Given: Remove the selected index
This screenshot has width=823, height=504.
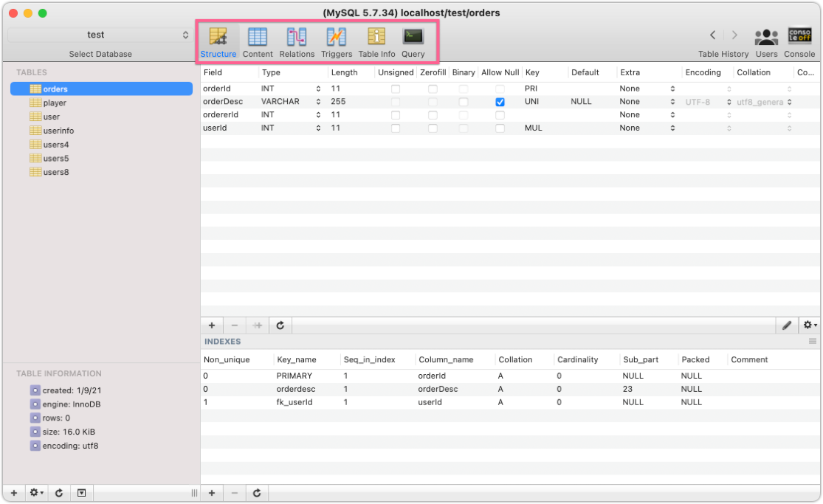Looking at the screenshot, I should pos(235,493).
